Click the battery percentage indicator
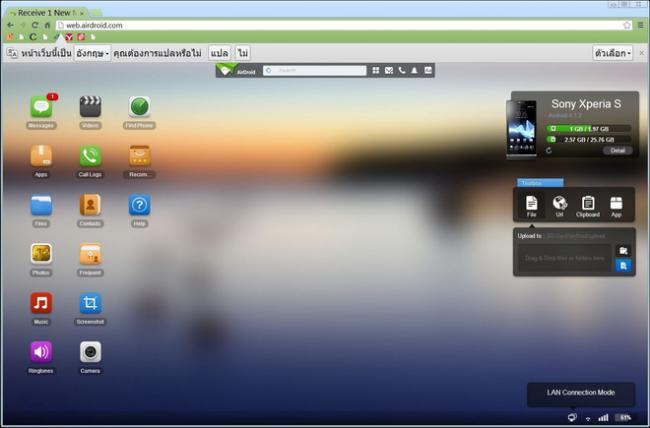 tap(625, 418)
